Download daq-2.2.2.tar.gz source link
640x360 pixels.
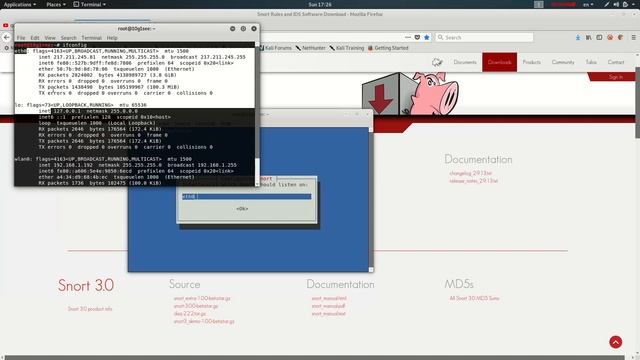tap(190, 314)
